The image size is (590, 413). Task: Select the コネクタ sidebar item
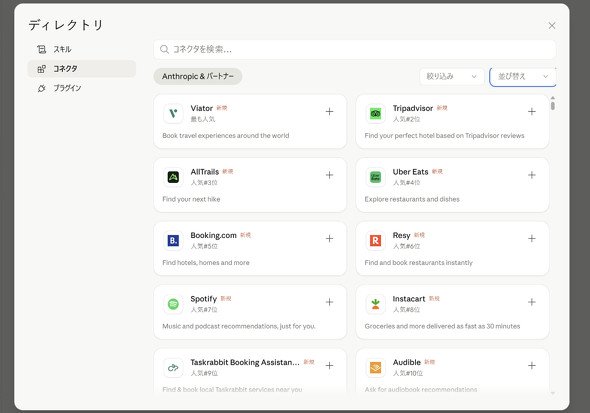[x=82, y=69]
